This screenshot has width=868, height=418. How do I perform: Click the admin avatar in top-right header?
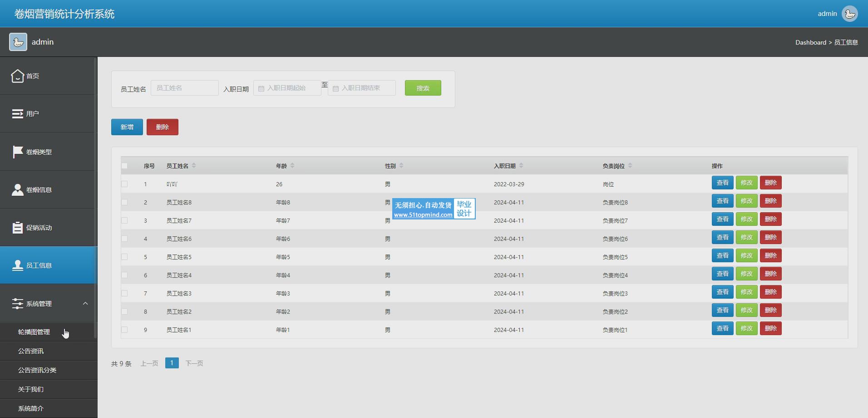coord(849,14)
